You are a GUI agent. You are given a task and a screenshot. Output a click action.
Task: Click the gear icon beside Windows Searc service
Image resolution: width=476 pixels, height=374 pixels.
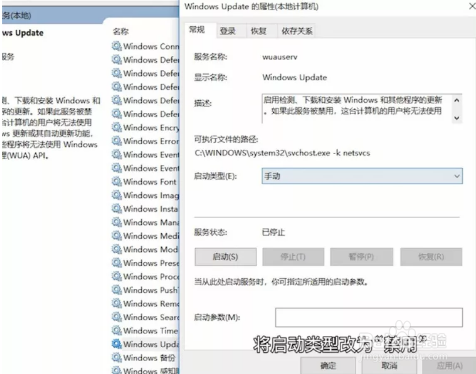click(117, 317)
